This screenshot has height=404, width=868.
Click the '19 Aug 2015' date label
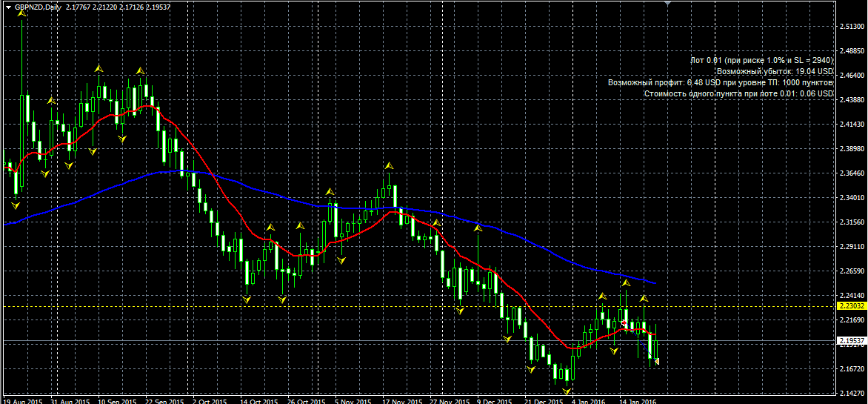tap(22, 401)
